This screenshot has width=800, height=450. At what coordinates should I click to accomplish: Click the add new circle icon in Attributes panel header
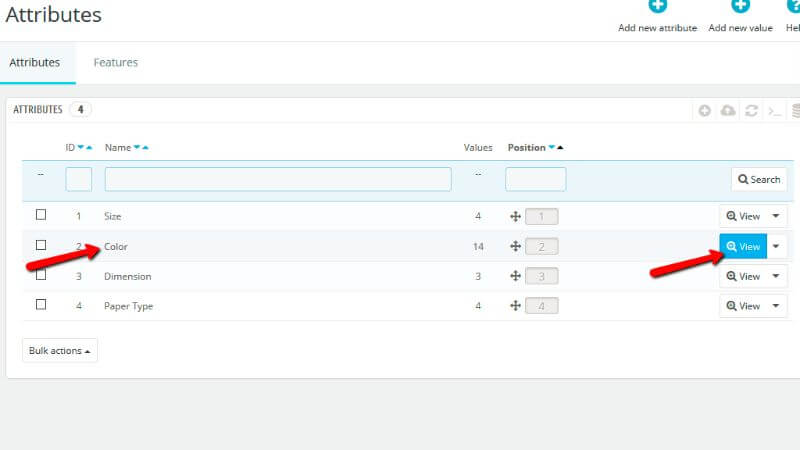[x=705, y=110]
